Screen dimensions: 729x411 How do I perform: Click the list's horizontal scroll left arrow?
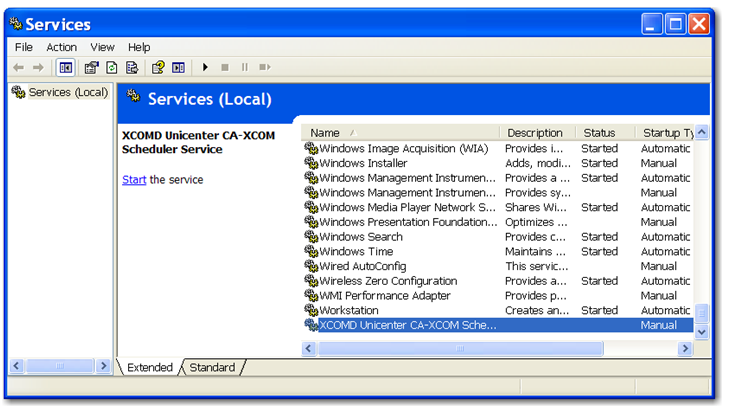tap(309, 348)
